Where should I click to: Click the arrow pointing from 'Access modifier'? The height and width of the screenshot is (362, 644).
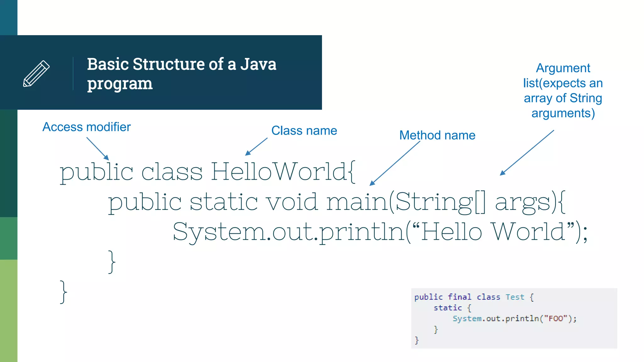click(x=97, y=148)
